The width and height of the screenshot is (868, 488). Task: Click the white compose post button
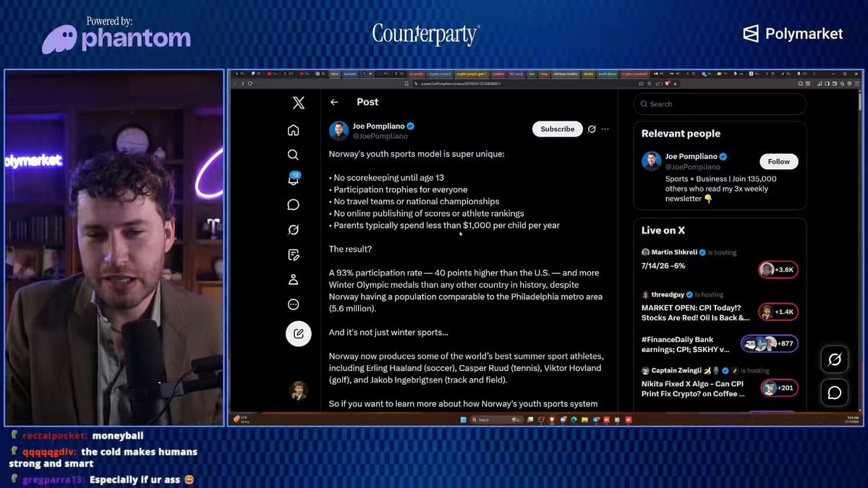pyautogui.click(x=298, y=333)
